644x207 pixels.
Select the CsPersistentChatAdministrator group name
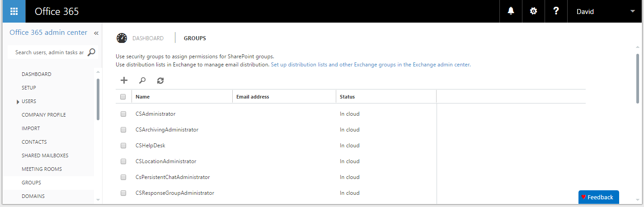pyautogui.click(x=173, y=177)
